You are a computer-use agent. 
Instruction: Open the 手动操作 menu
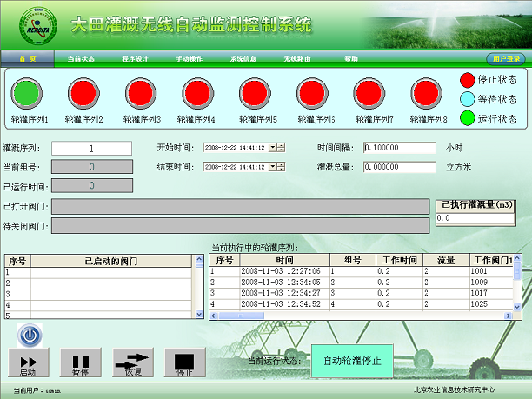[x=190, y=58]
